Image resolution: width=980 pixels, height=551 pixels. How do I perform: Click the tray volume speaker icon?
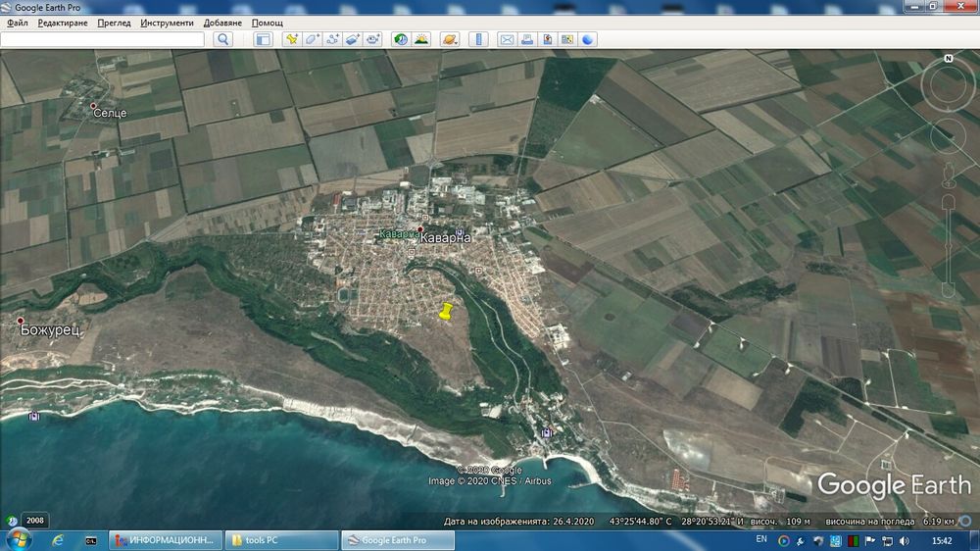point(905,541)
